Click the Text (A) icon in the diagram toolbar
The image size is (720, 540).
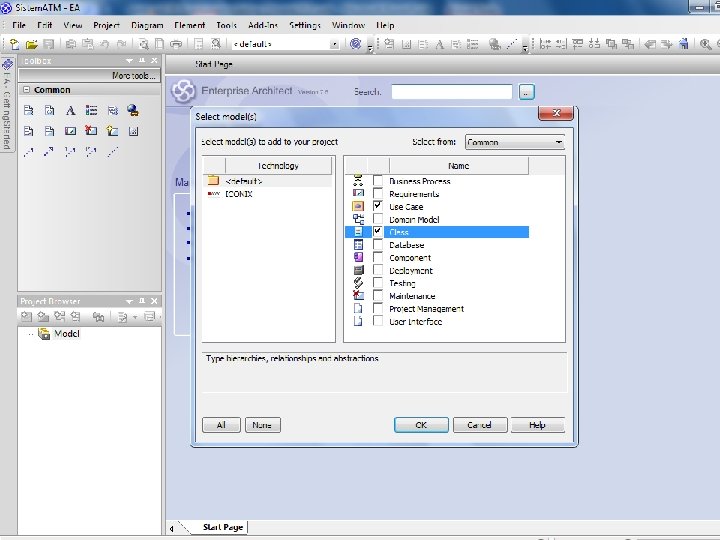point(439,44)
